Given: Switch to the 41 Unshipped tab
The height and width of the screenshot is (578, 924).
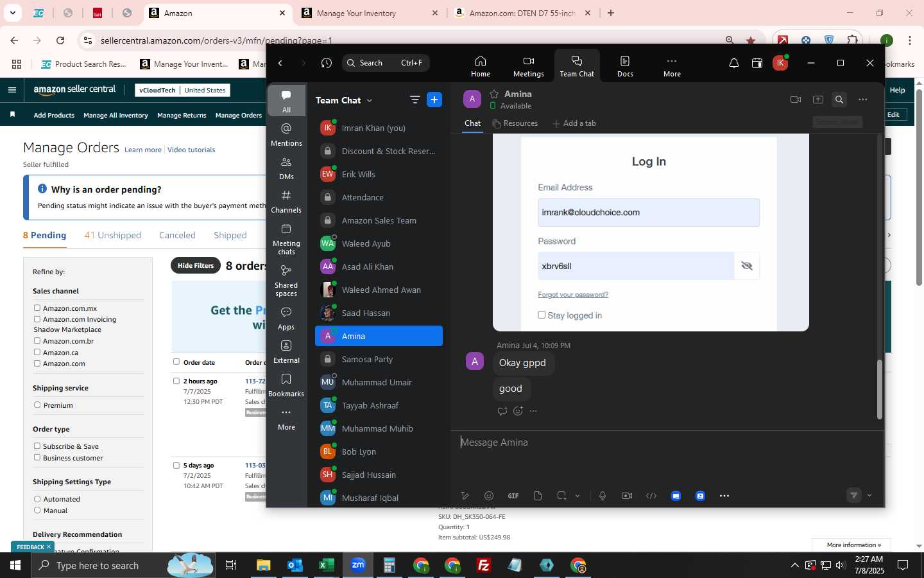Looking at the screenshot, I should (113, 235).
